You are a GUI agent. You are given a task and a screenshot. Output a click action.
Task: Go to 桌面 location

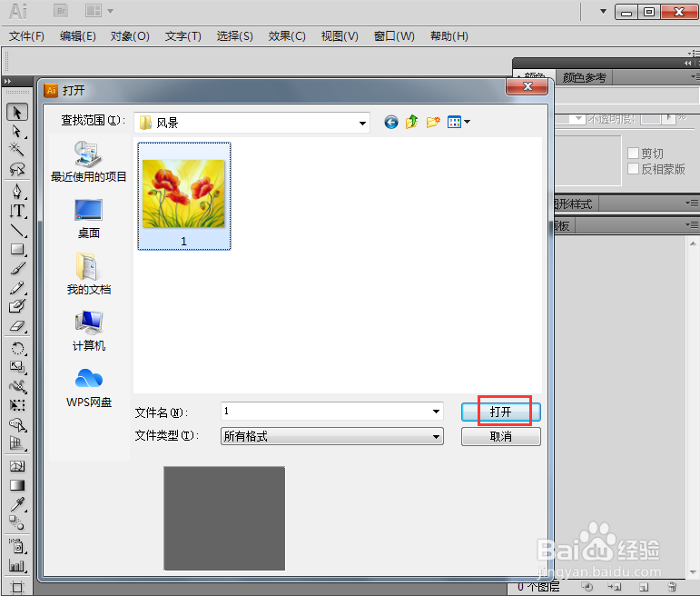(88, 219)
